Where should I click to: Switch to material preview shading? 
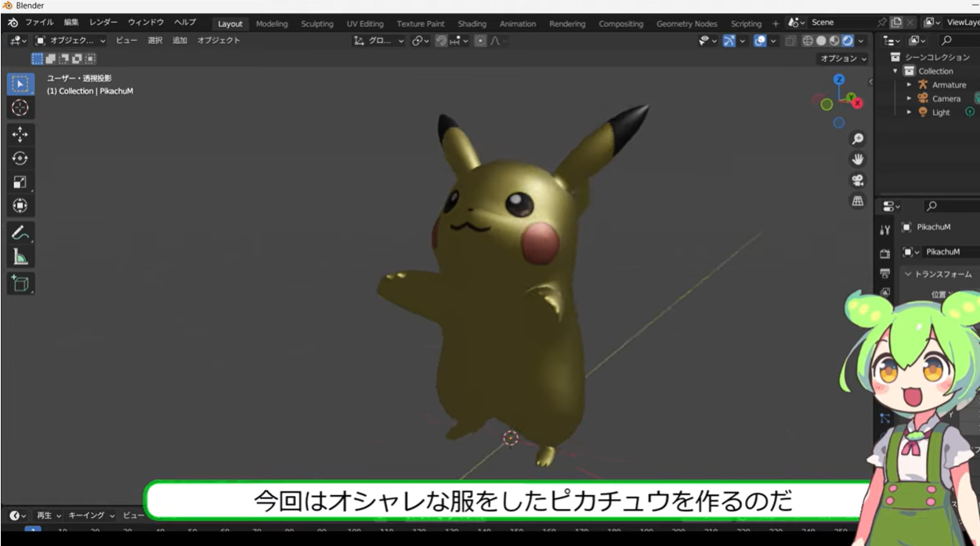[834, 41]
